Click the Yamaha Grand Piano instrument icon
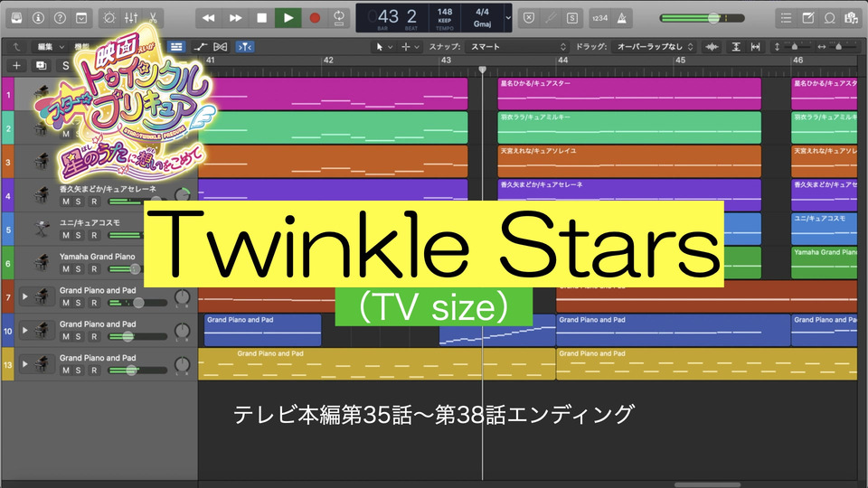Image resolution: width=868 pixels, height=488 pixels. click(42, 263)
